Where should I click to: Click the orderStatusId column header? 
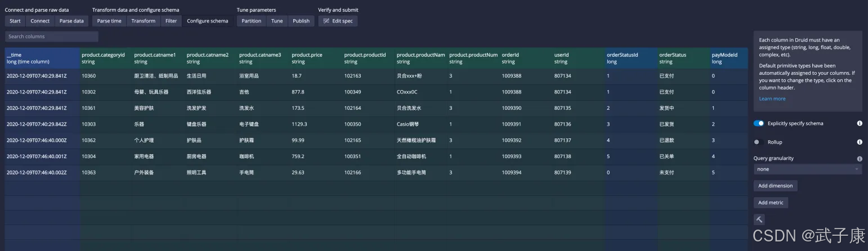point(630,58)
